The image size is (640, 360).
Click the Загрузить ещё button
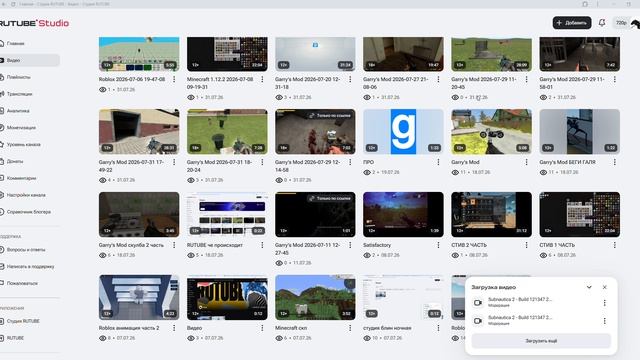pyautogui.click(x=541, y=340)
